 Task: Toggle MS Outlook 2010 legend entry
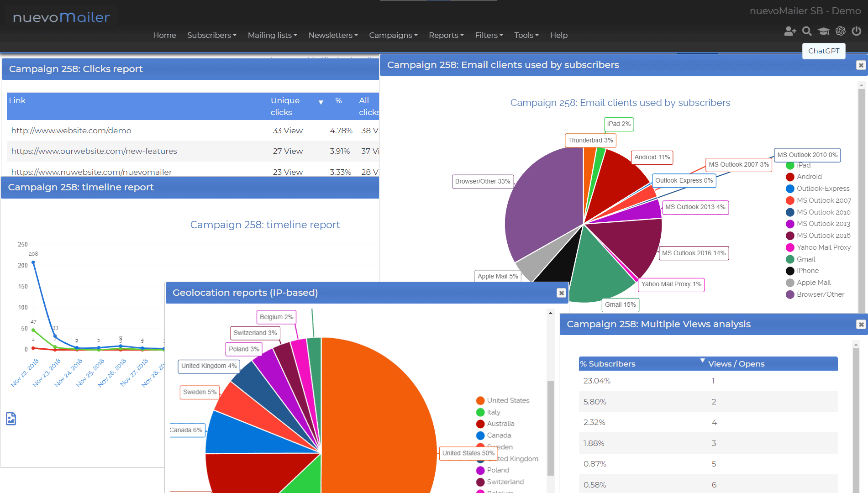tap(818, 212)
